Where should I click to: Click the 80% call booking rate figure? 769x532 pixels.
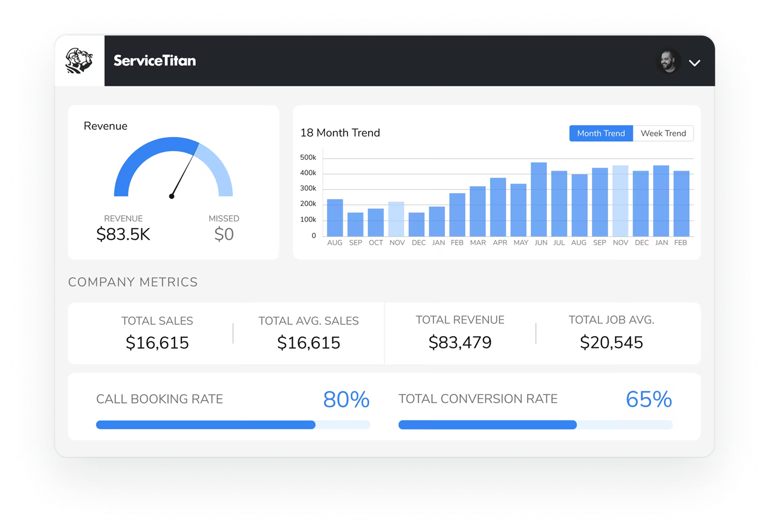point(346,399)
